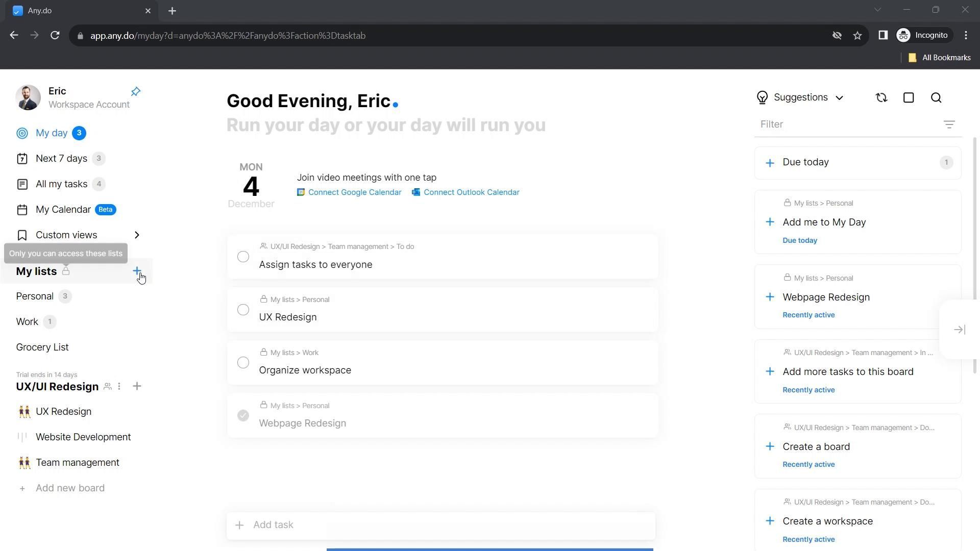This screenshot has height=551, width=980.
Task: Uncheck the completed "Webpage Redesign" task
Action: point(243,416)
